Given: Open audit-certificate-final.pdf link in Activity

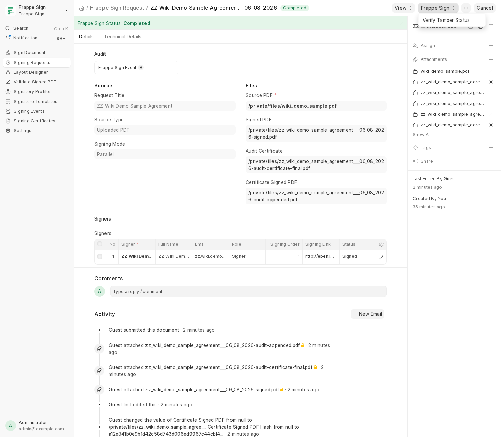Looking at the screenshot, I should (229, 367).
